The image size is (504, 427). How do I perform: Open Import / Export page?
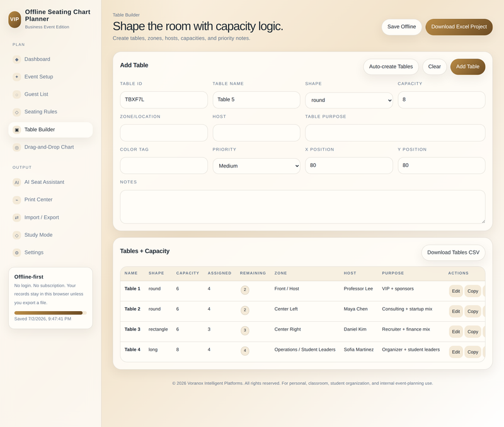pyautogui.click(x=50, y=217)
